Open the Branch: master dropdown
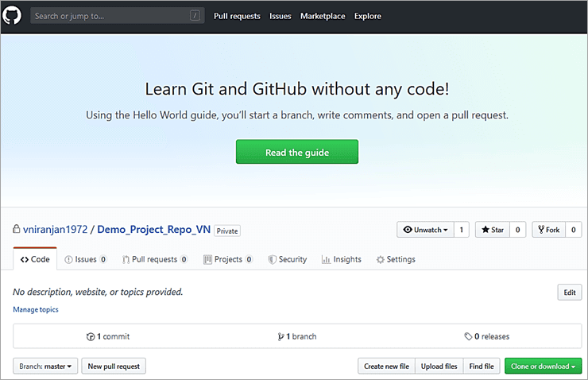The height and width of the screenshot is (380, 588). point(45,366)
